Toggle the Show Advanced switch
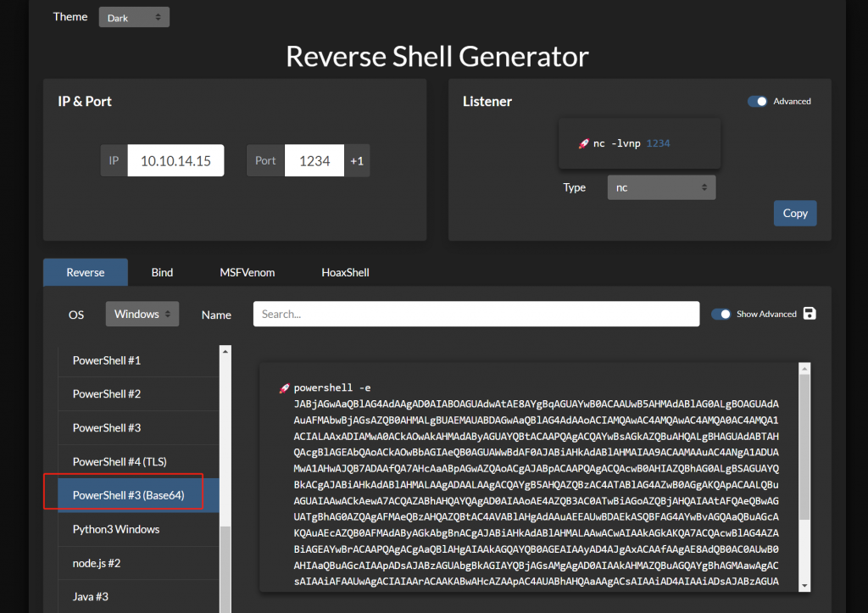868x613 pixels. pos(721,314)
